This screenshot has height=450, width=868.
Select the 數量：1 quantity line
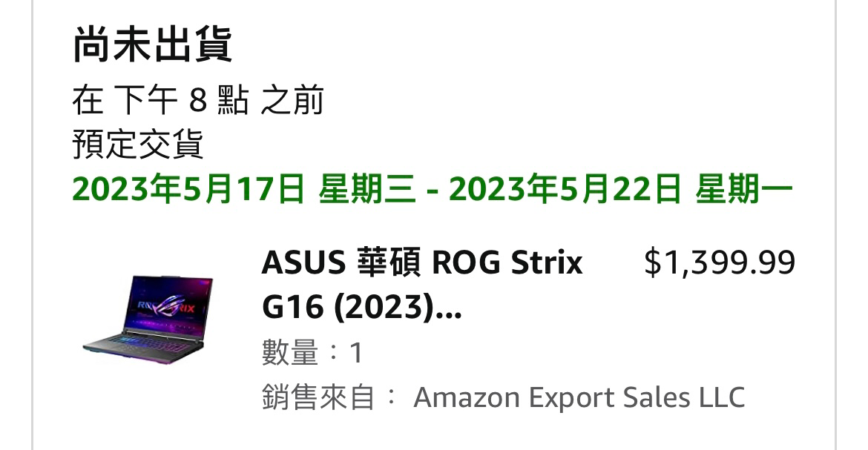pyautogui.click(x=312, y=353)
